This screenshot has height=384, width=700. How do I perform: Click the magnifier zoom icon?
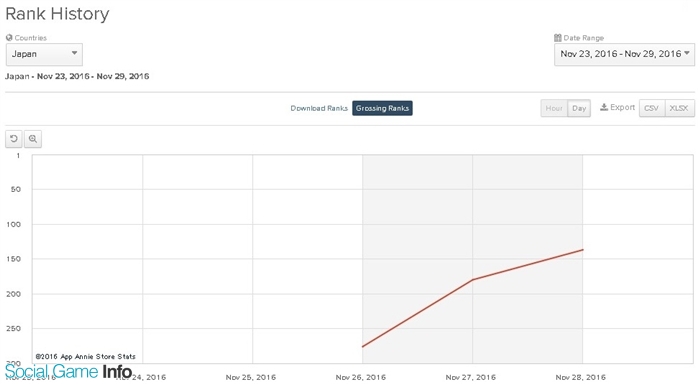[33, 139]
